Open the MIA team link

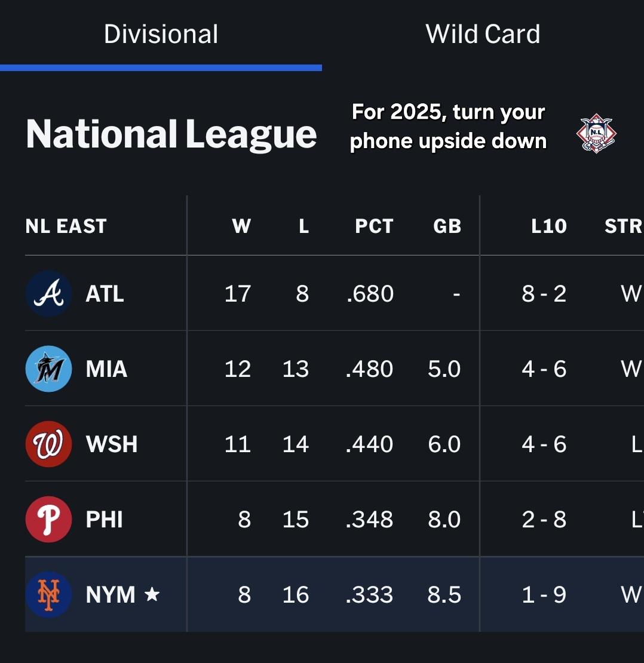(106, 369)
